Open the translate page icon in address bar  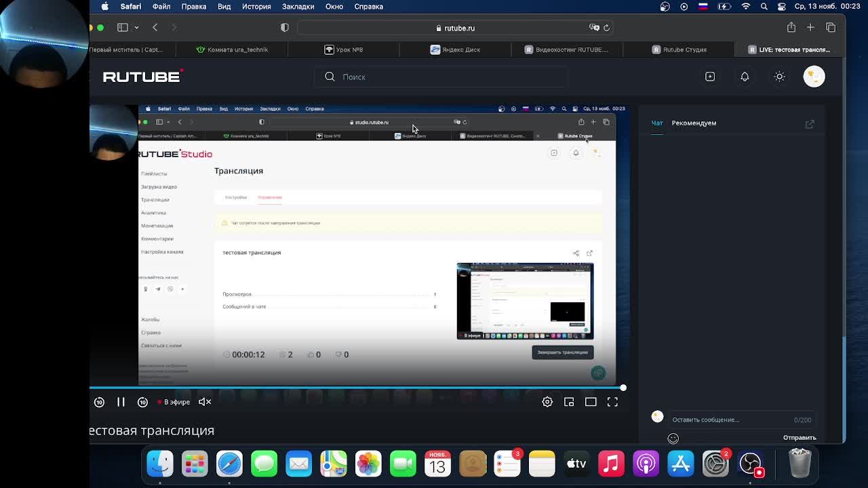(x=594, y=28)
